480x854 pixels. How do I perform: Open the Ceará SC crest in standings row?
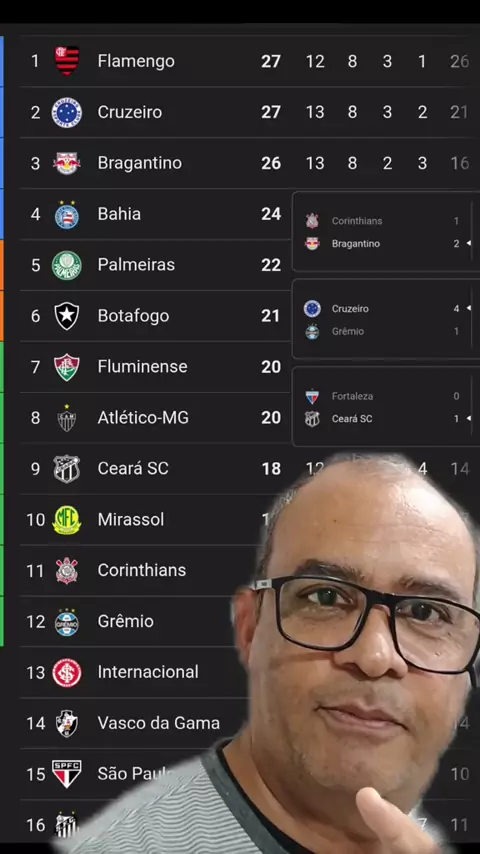67,469
